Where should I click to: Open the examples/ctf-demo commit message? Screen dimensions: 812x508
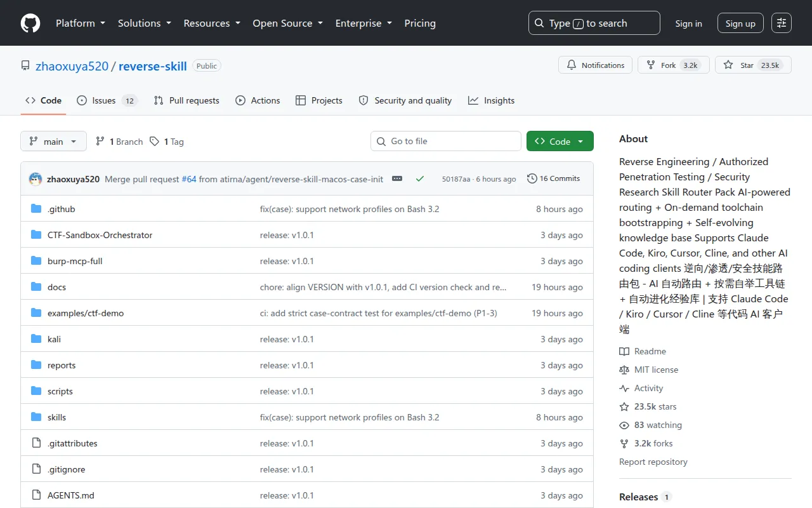[x=379, y=313]
